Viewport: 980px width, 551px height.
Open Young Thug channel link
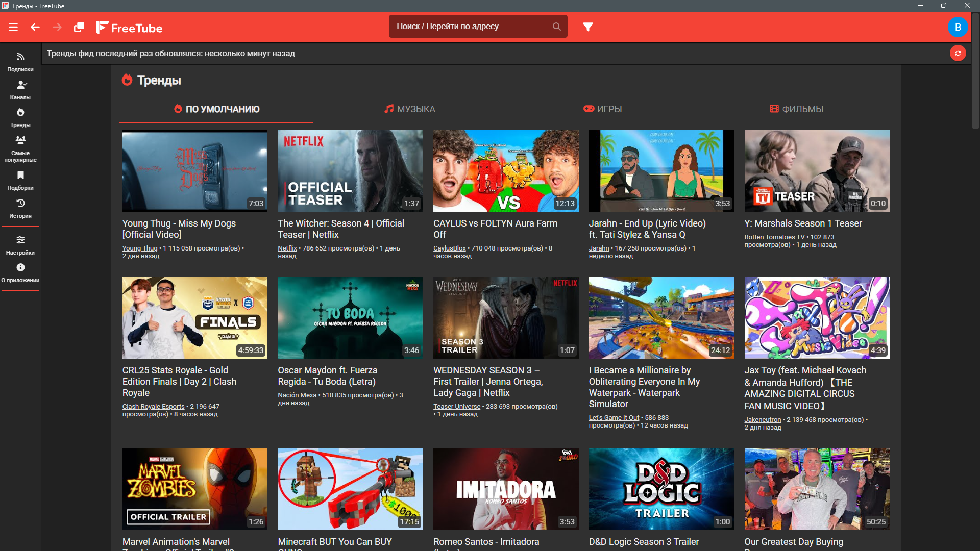pos(140,248)
